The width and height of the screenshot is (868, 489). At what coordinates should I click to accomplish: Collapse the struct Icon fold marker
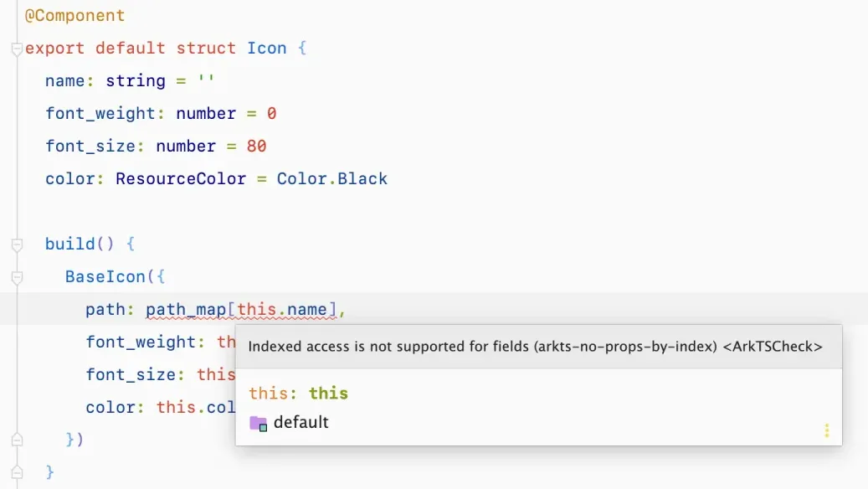[x=17, y=49]
